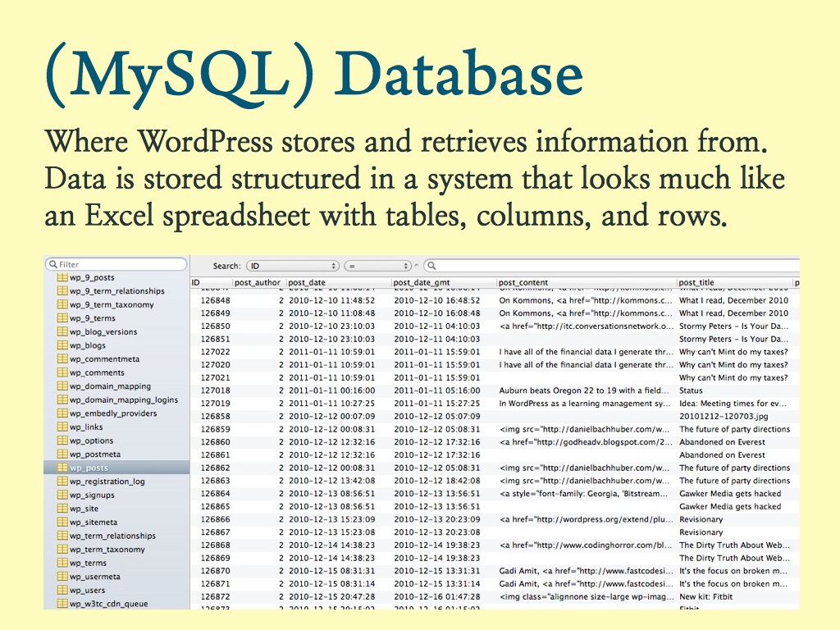Click the wp_9_terms table icon
This screenshot has width=840, height=630.
62,318
